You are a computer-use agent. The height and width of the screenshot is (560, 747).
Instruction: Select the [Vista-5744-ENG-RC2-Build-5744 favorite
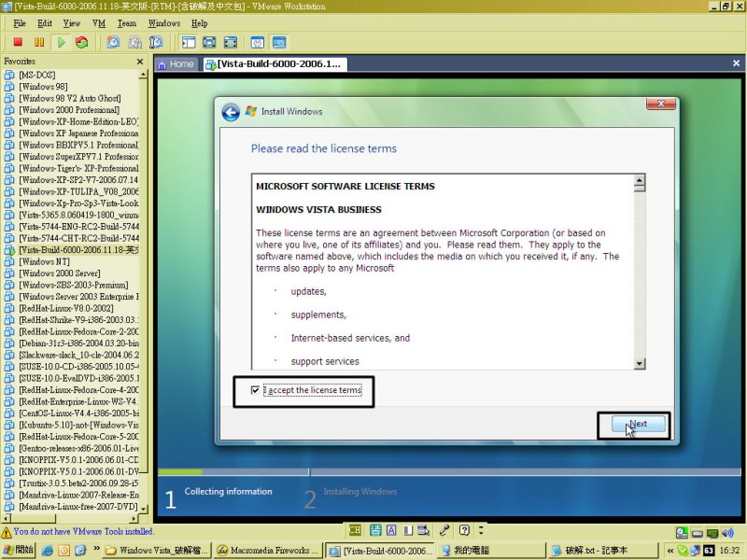point(78,227)
